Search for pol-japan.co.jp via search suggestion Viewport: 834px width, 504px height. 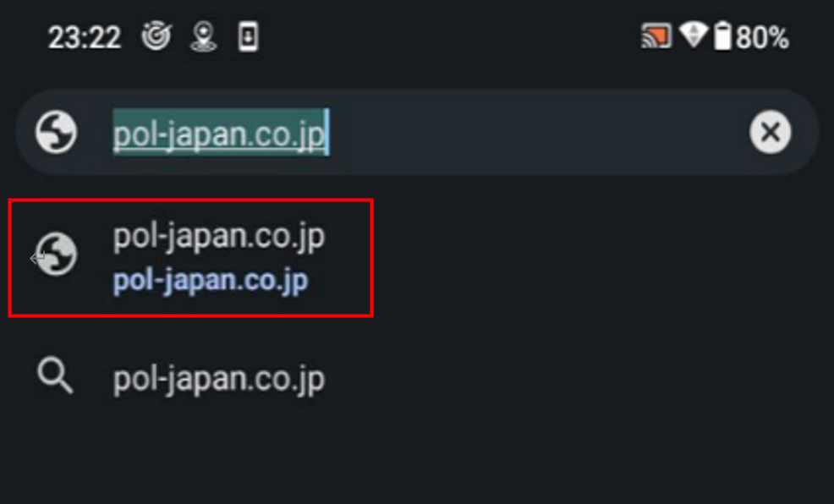218,380
